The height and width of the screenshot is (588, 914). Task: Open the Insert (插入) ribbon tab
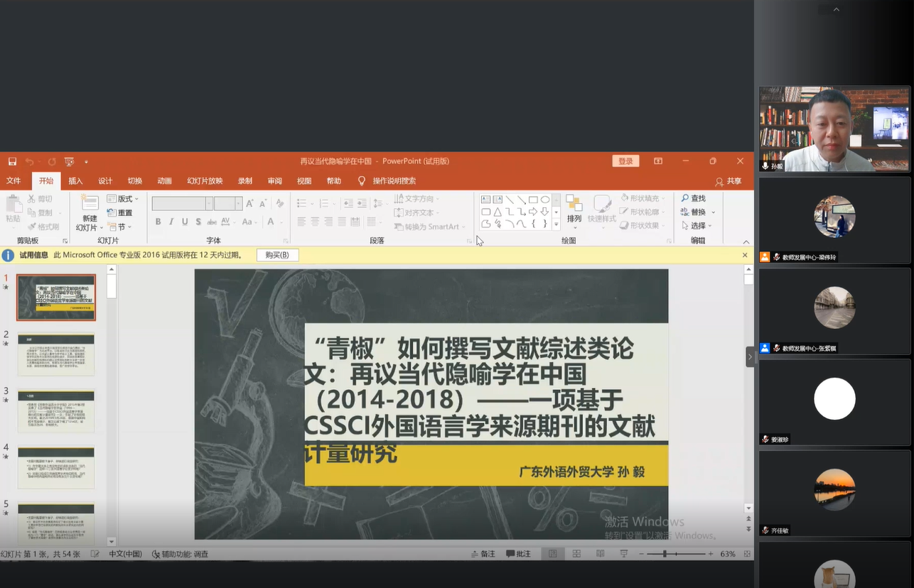(x=75, y=181)
